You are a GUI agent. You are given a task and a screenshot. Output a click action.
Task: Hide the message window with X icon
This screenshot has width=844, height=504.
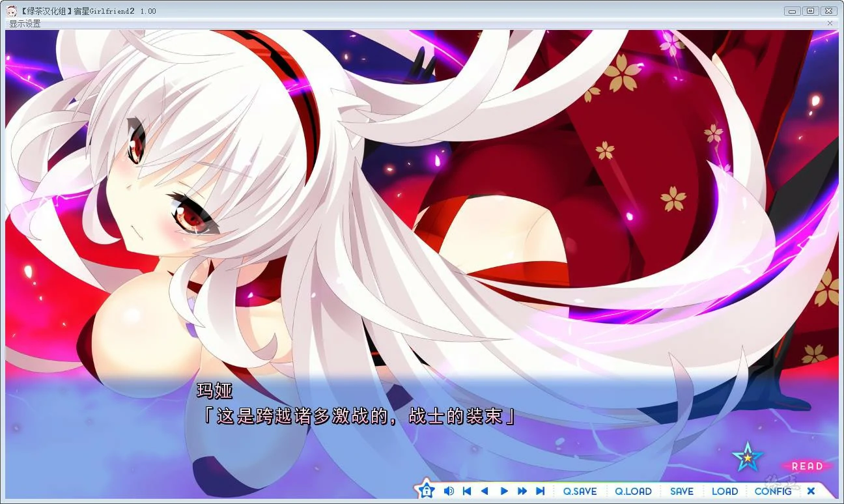811,491
